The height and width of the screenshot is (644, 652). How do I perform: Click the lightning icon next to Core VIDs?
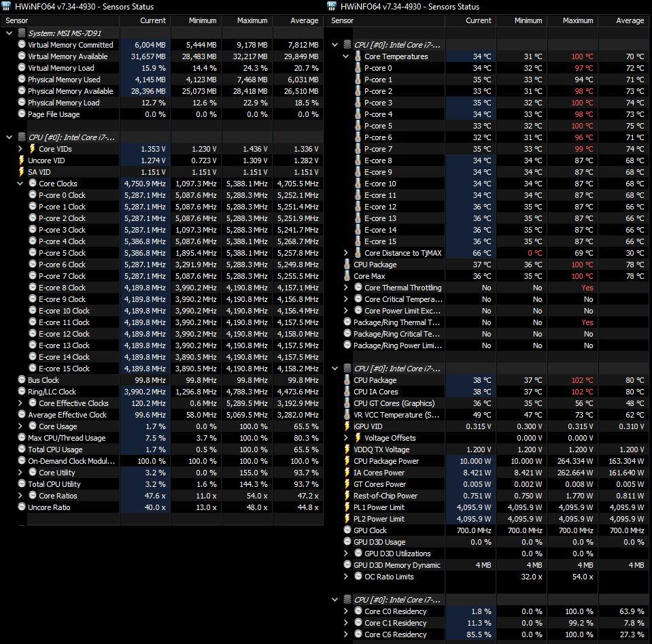coord(33,148)
